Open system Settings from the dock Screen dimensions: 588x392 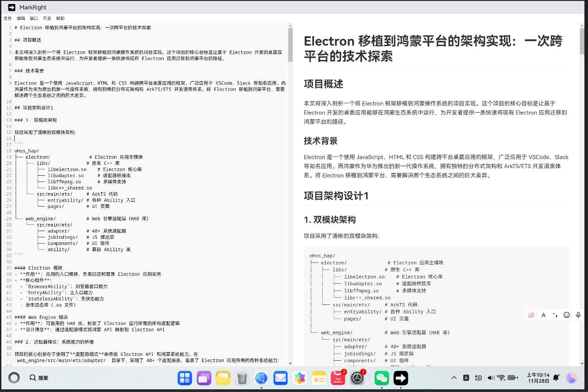357,378
